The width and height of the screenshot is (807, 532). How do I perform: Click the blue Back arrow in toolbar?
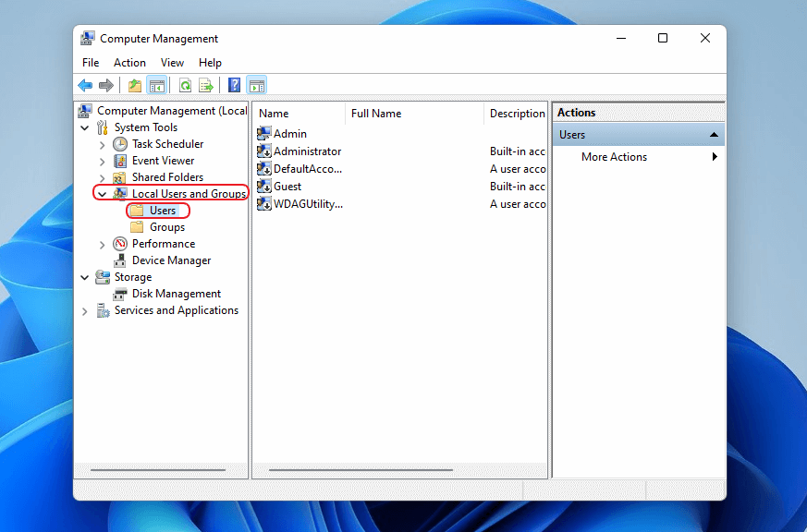click(x=85, y=86)
